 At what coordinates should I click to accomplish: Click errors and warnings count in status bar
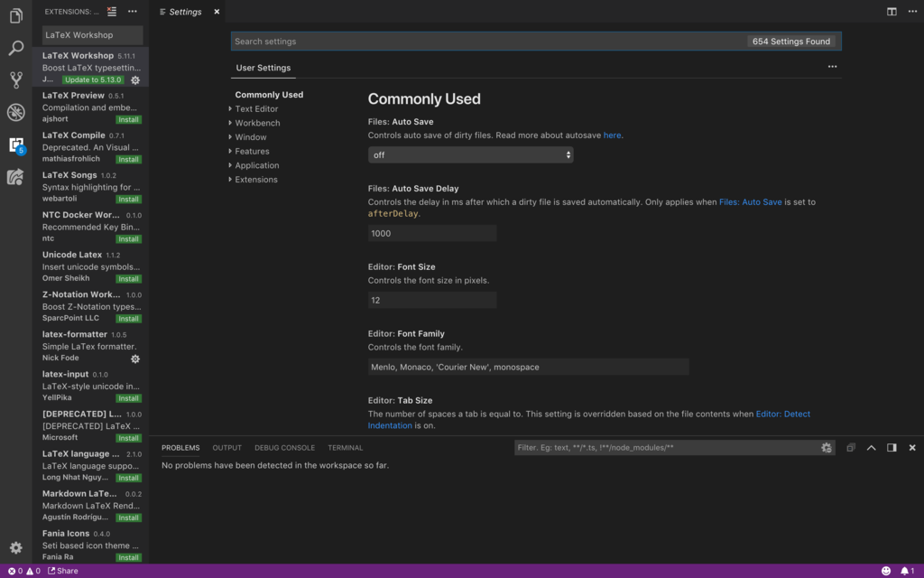[24, 571]
